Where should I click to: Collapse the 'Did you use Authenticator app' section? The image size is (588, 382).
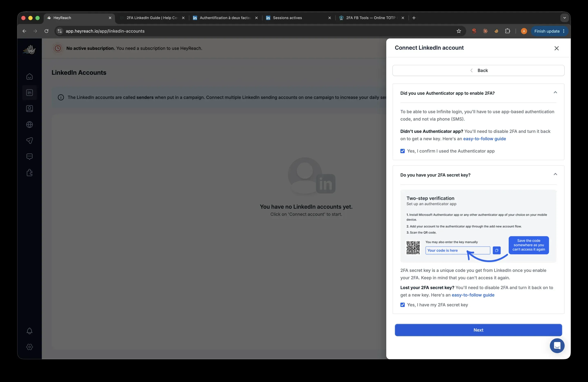tap(555, 92)
